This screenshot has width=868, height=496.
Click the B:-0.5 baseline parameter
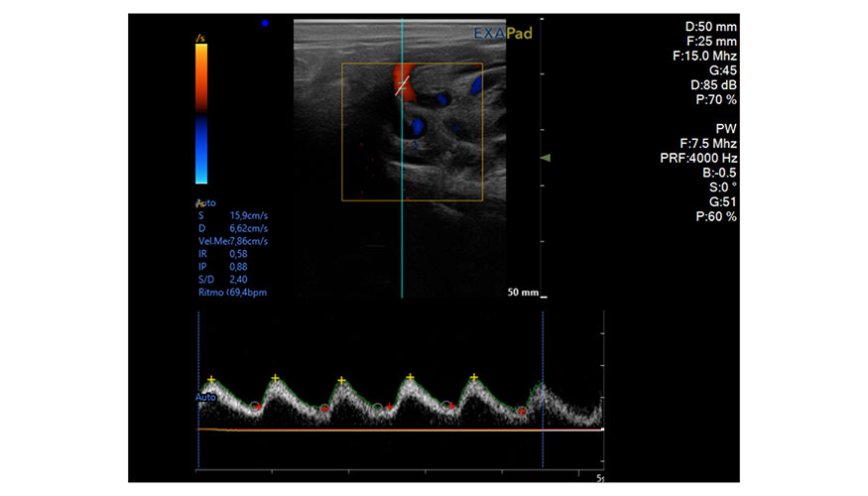point(719,173)
